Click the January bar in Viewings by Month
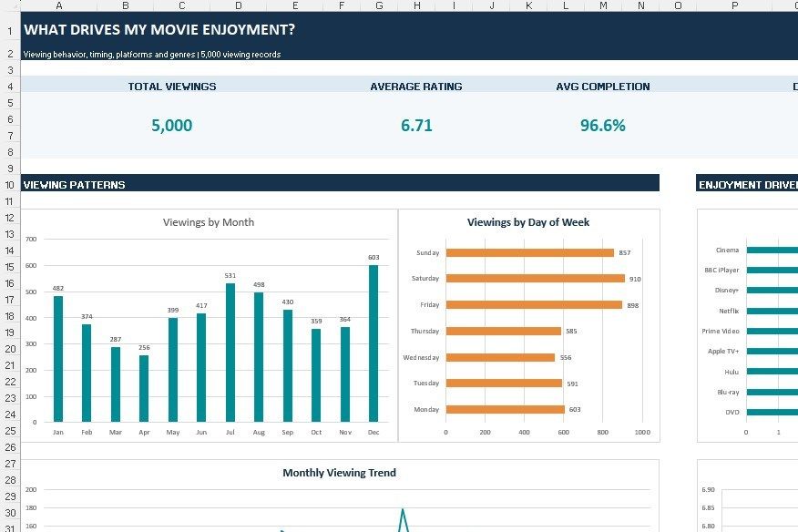Viewport: 798px width, 532px height. tap(58, 359)
